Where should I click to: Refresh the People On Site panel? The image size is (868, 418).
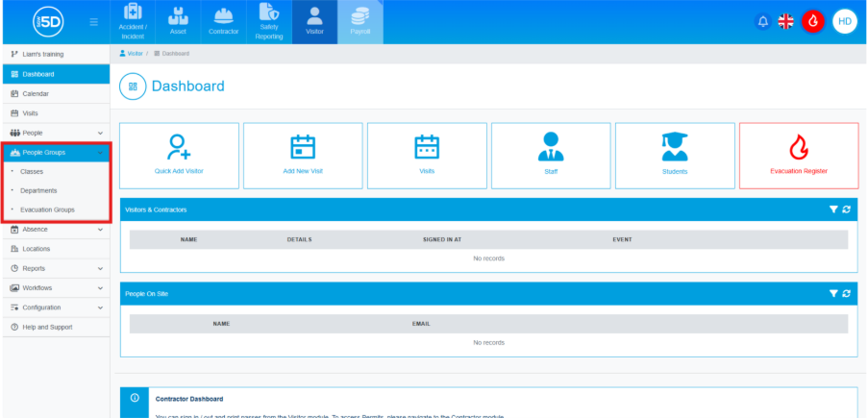point(846,293)
